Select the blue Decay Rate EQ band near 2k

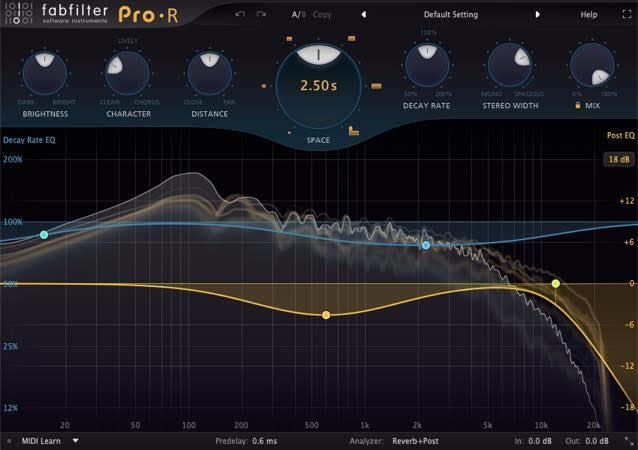click(426, 245)
